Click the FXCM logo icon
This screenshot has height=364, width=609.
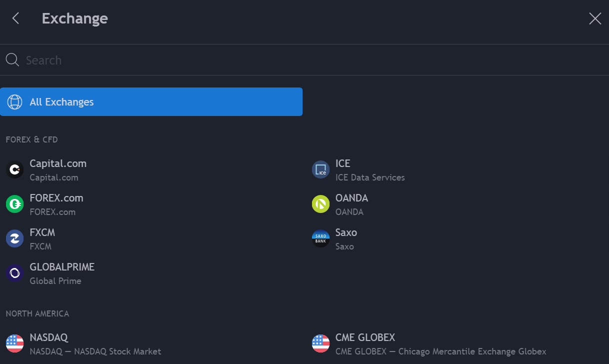pyautogui.click(x=14, y=239)
